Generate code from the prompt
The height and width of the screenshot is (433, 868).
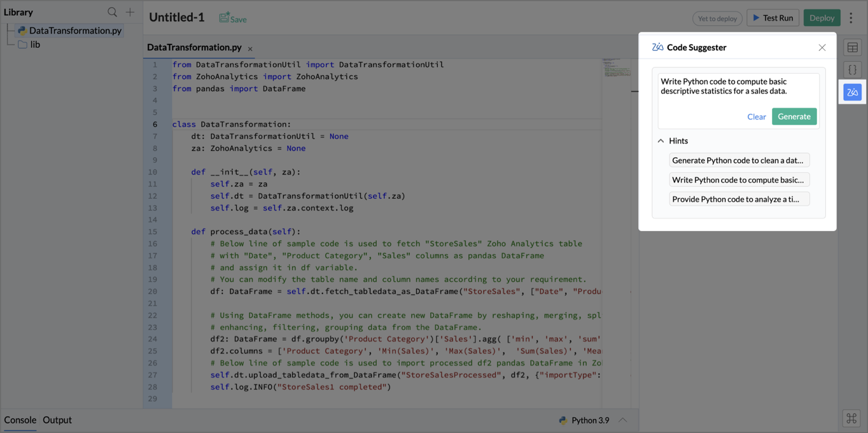[x=794, y=117]
